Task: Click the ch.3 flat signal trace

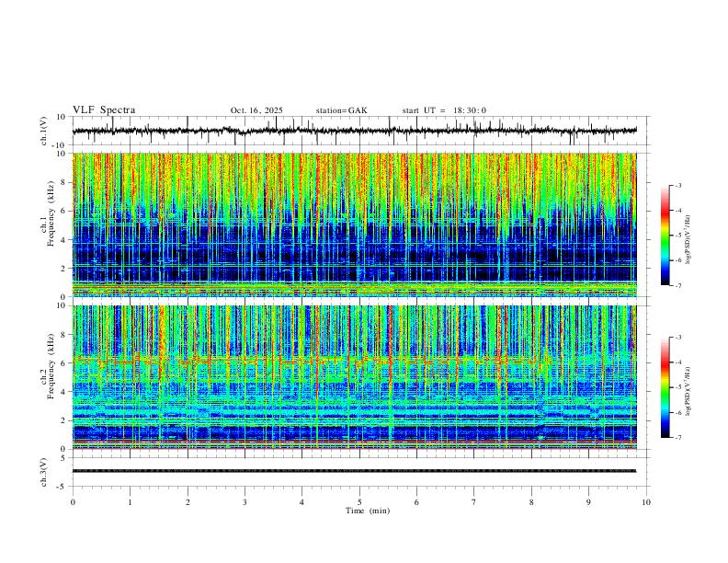Action: point(354,471)
